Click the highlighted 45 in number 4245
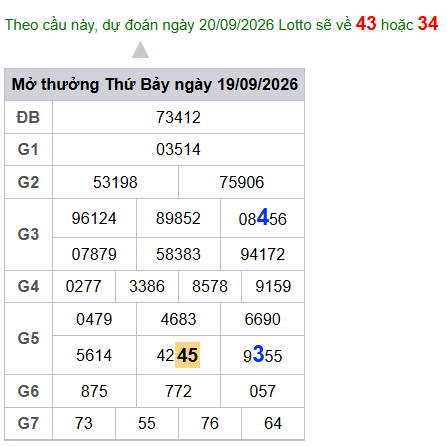The width and height of the screenshot is (447, 446). [x=188, y=355]
